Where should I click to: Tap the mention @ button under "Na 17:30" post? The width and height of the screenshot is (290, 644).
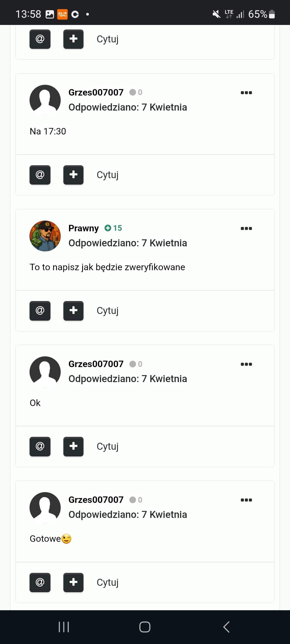[x=40, y=175]
